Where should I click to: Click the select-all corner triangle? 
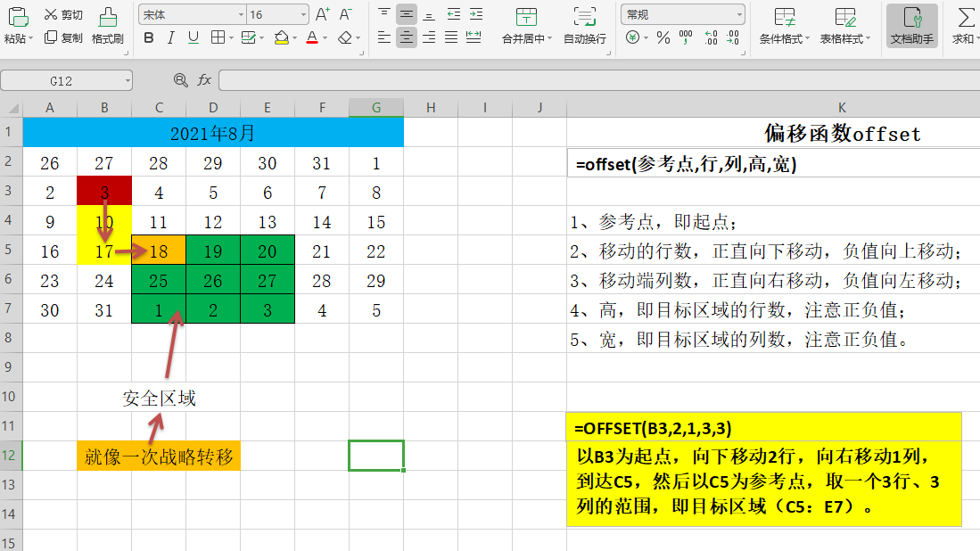click(12, 108)
